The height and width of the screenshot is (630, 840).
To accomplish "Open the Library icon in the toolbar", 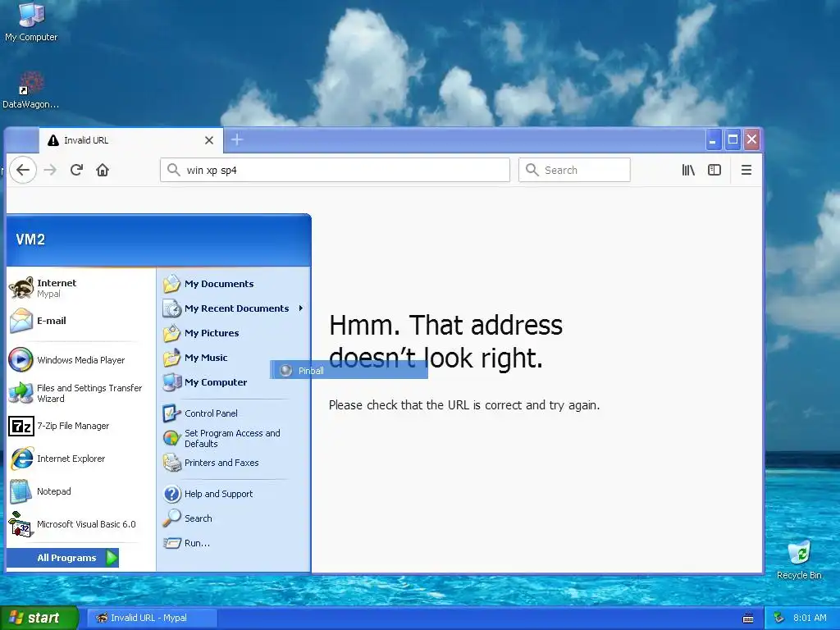I will [688, 170].
